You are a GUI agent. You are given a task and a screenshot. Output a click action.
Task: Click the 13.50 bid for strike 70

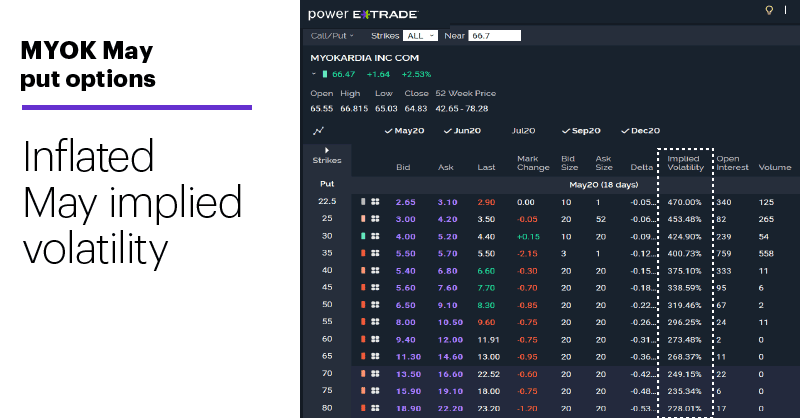(x=408, y=374)
